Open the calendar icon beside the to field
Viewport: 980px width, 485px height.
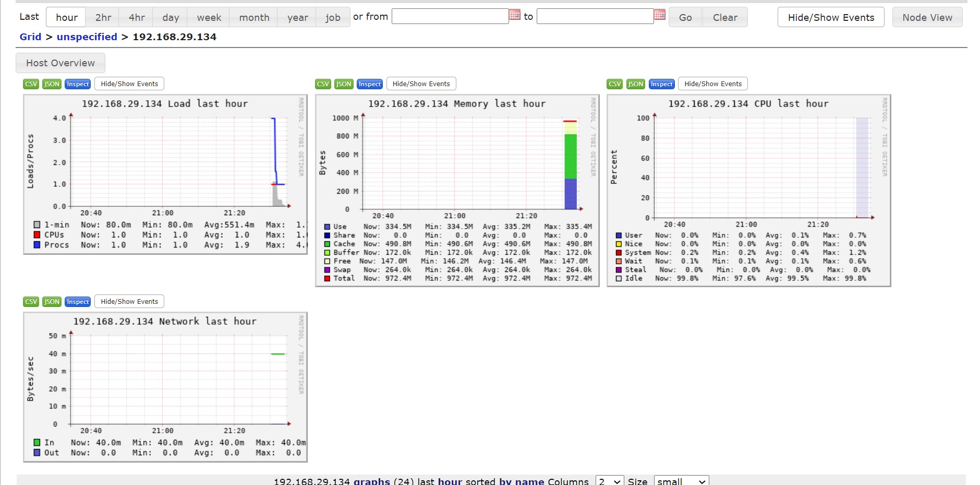coord(660,15)
